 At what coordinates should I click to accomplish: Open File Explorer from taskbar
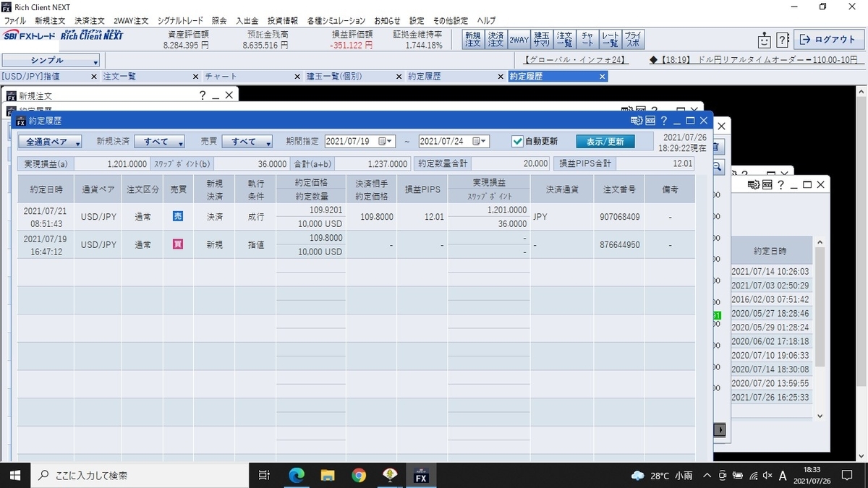pos(328,475)
